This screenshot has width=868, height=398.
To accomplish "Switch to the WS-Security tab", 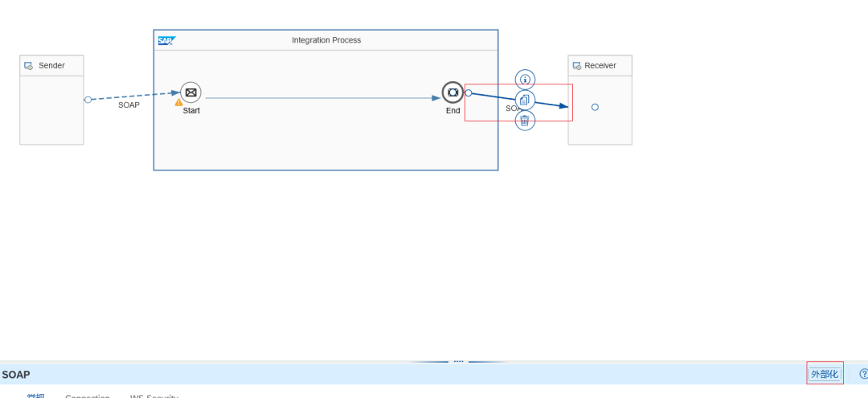I will point(154,397).
